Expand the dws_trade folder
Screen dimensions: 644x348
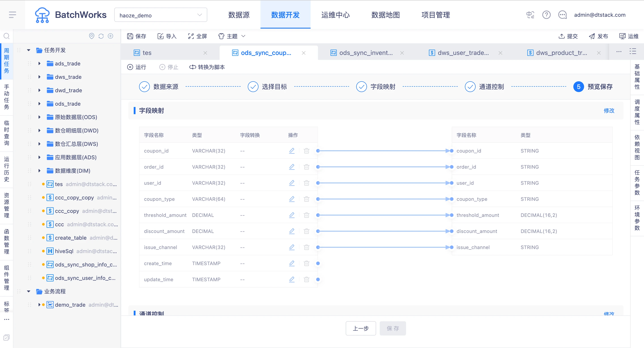click(39, 77)
